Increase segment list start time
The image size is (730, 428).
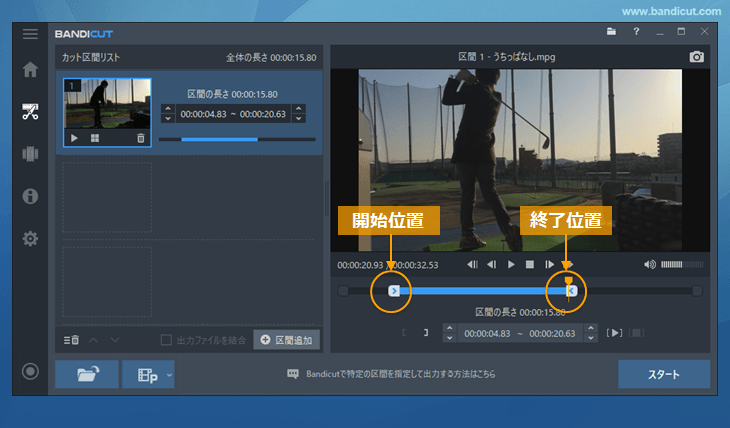168,109
